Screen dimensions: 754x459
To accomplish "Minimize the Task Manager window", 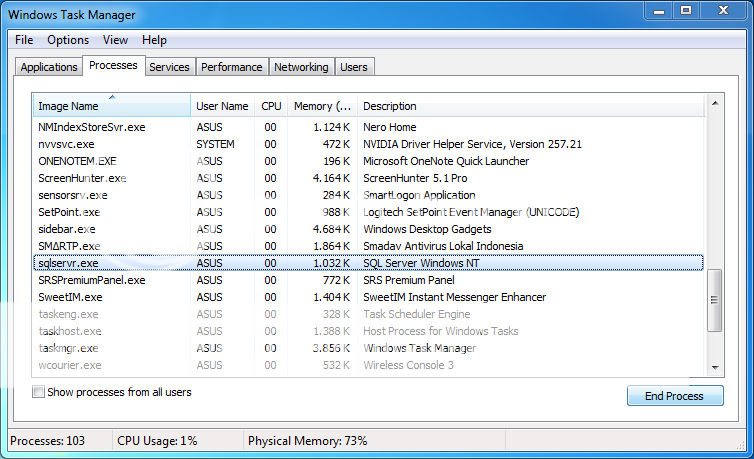I will pos(659,11).
